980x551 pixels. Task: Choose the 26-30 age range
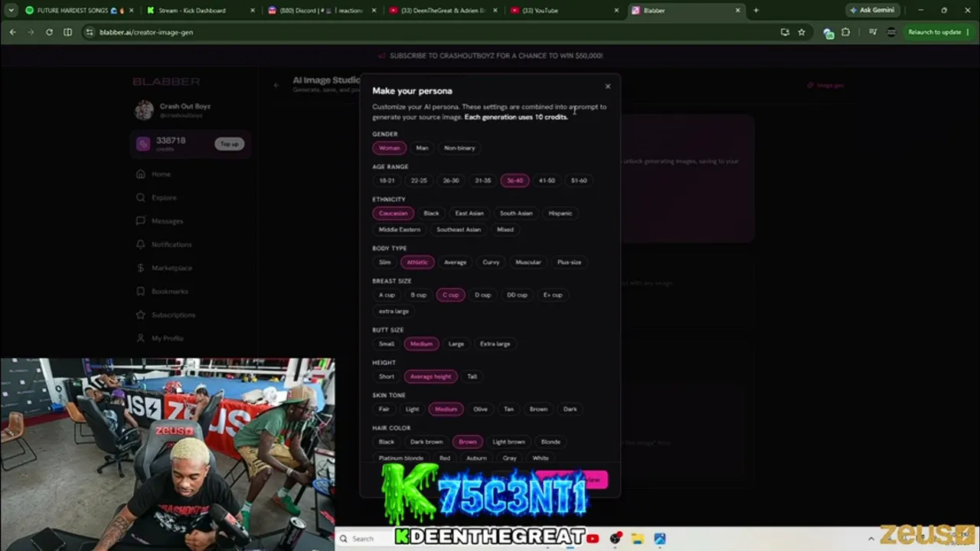[x=451, y=181]
